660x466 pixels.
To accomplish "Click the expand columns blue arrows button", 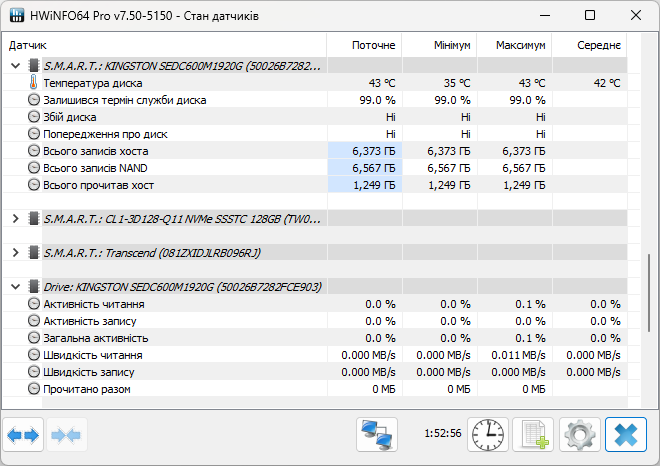I will tap(23, 434).
